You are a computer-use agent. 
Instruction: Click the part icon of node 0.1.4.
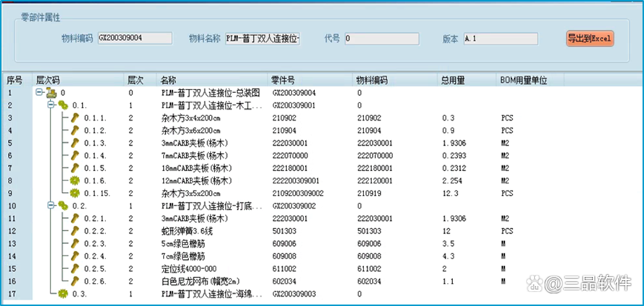tap(74, 155)
